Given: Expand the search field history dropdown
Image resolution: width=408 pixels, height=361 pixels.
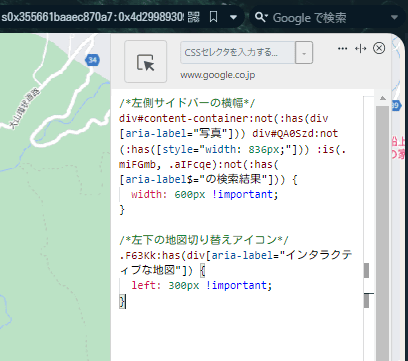Looking at the screenshot, I should pyautogui.click(x=394, y=17).
